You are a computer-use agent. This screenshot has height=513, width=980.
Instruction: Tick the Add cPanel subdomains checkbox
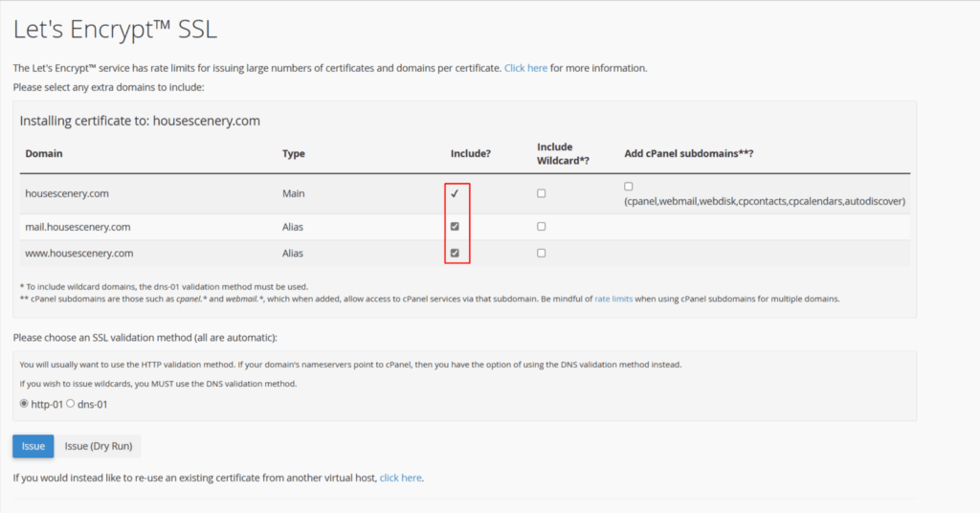[629, 187]
